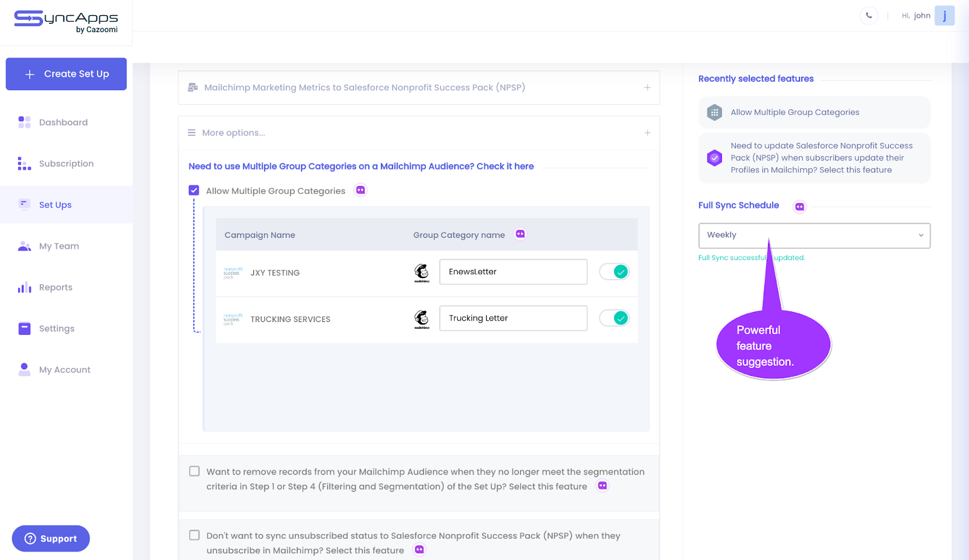Click help bubble beside Allow Multiple Group Categories

(x=360, y=190)
